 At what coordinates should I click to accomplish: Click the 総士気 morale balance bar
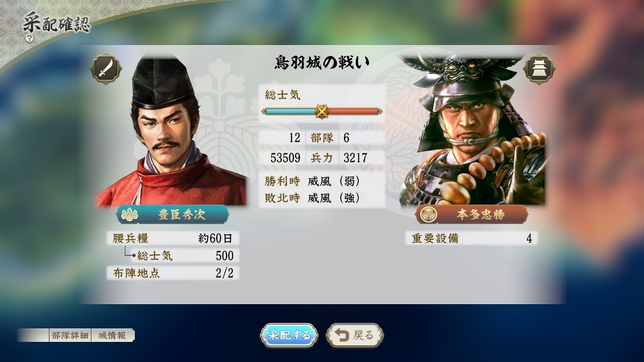[321, 111]
